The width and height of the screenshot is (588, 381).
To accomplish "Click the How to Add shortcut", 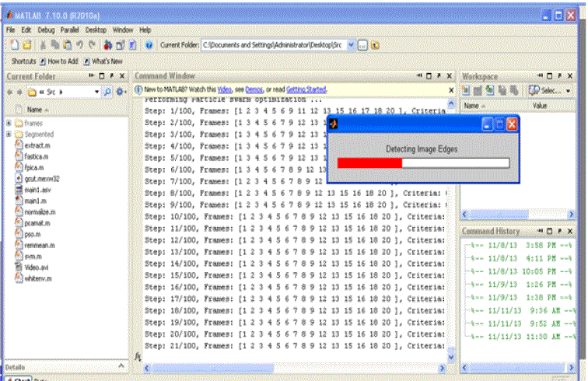I will click(x=59, y=61).
